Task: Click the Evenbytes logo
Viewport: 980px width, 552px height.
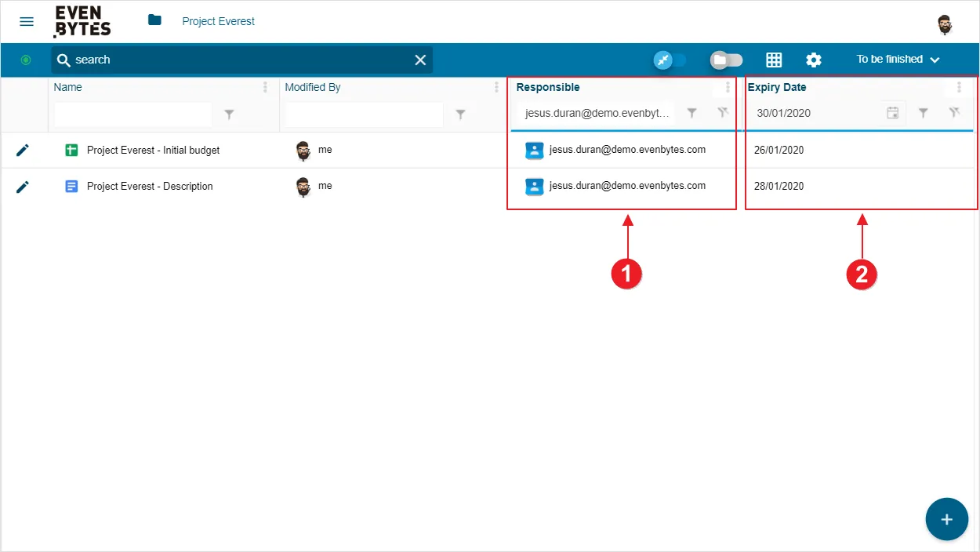Action: 82,21
